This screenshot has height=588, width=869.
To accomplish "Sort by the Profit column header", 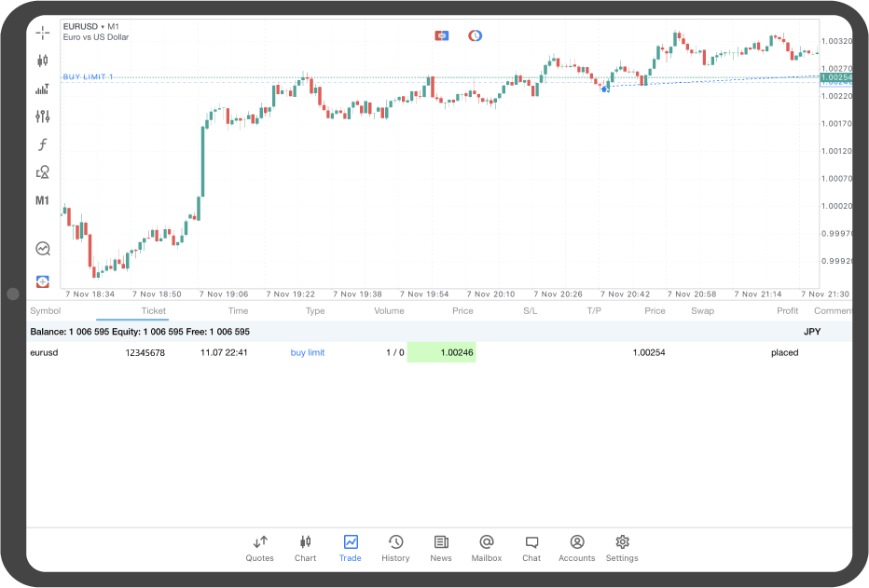I will [788, 311].
